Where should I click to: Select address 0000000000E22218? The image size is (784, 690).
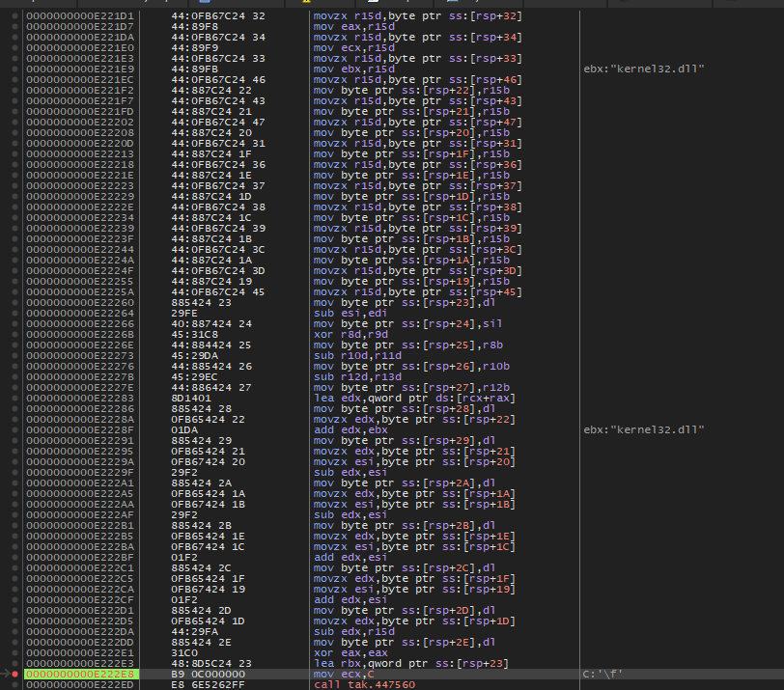pos(80,165)
